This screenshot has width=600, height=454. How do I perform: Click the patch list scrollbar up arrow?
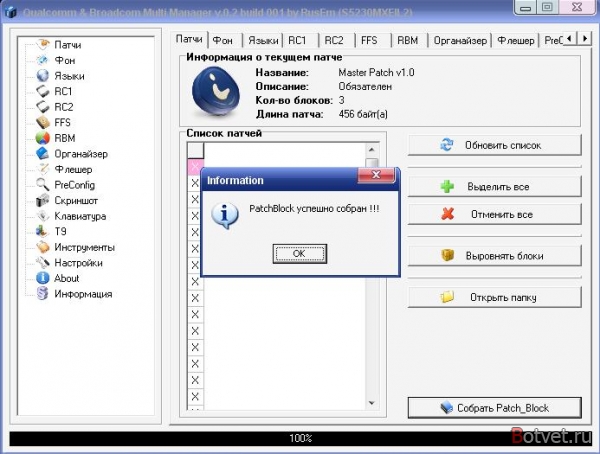[372, 150]
